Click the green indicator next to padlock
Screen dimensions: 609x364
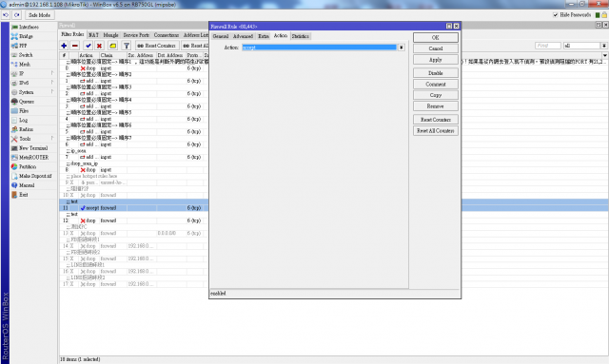pyautogui.click(x=598, y=15)
